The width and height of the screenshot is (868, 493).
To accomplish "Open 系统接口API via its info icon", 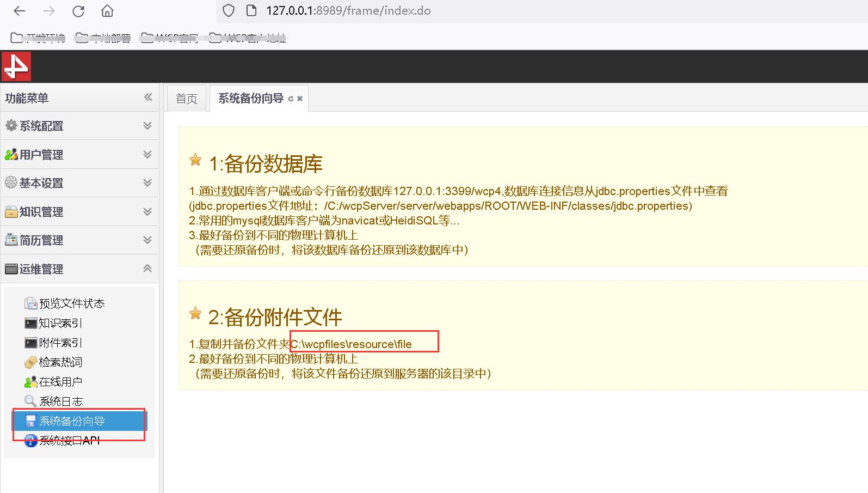I will click(x=30, y=441).
